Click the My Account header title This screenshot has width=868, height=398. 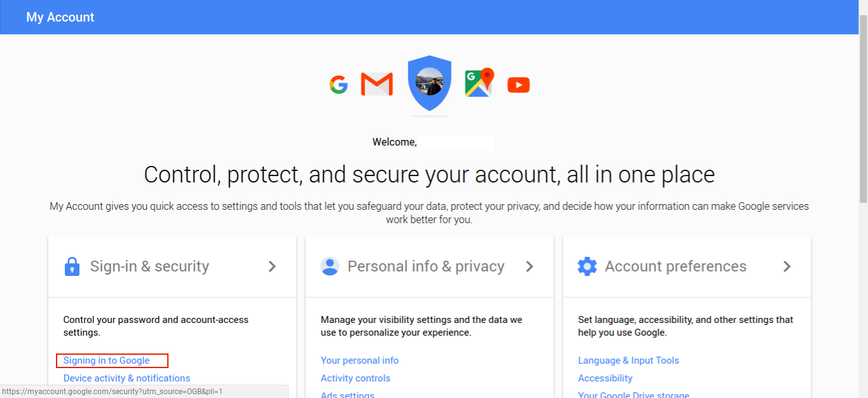(60, 17)
